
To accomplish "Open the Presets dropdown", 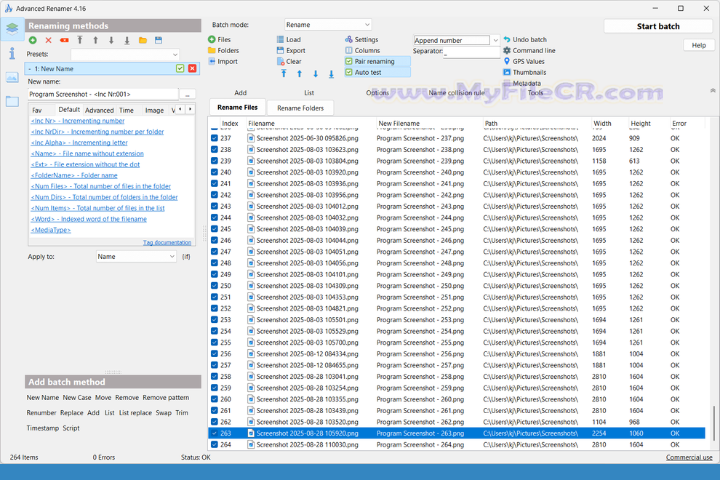I will click(x=124, y=54).
